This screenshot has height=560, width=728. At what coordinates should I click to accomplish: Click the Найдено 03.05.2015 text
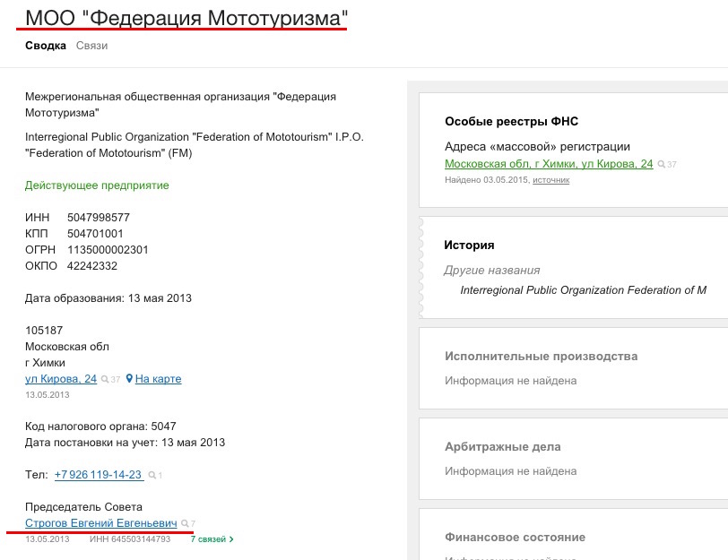[x=487, y=180]
